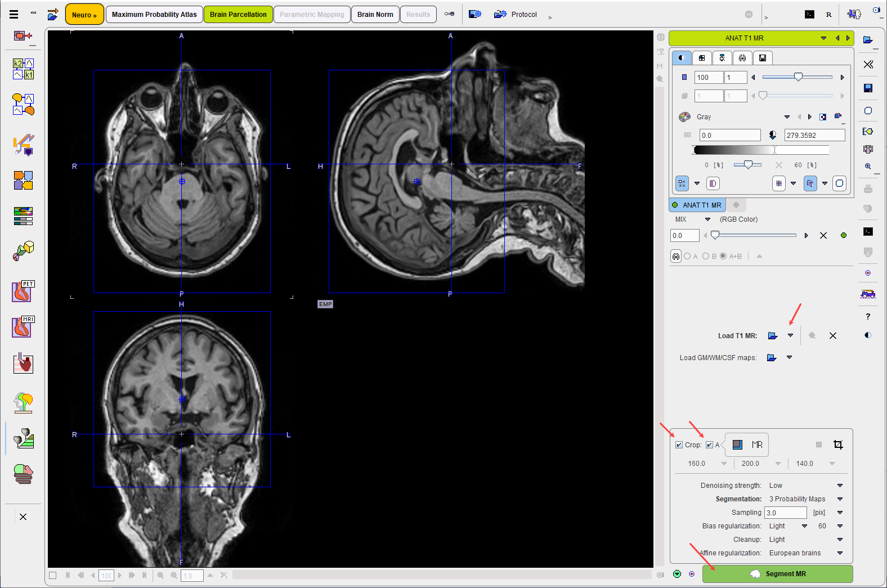Close the sidebar with the X icon

pos(23,517)
